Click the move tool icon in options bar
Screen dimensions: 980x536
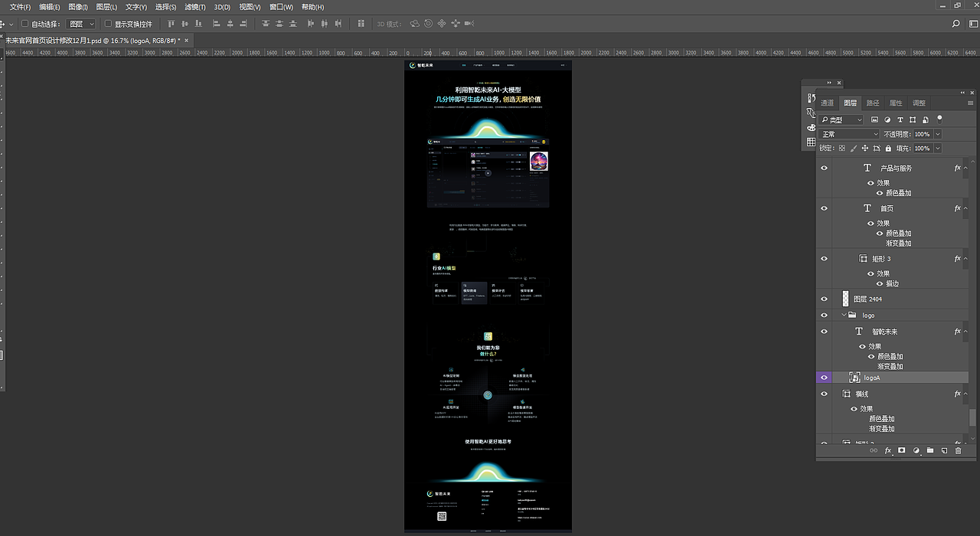click(x=2, y=25)
